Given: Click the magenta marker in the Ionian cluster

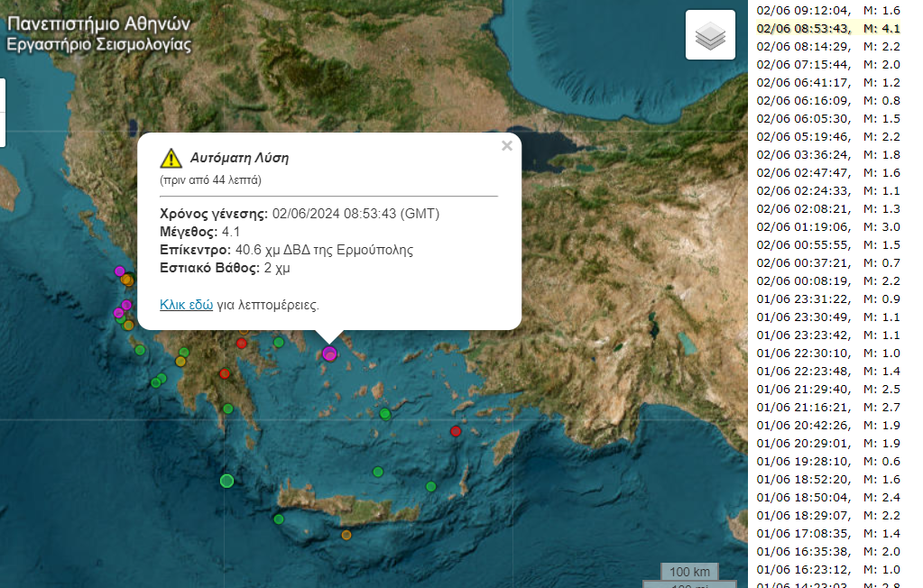Looking at the screenshot, I should pos(118,271).
